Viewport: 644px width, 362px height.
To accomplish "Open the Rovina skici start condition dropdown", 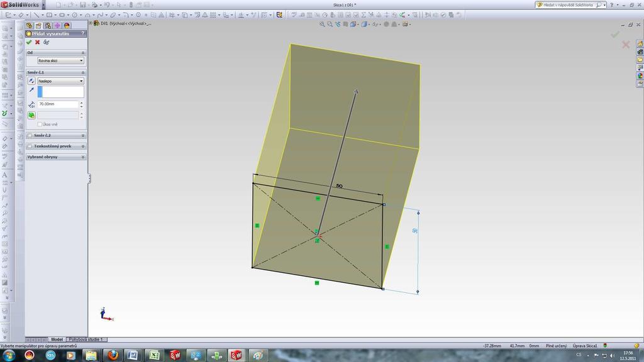I will tap(61, 61).
